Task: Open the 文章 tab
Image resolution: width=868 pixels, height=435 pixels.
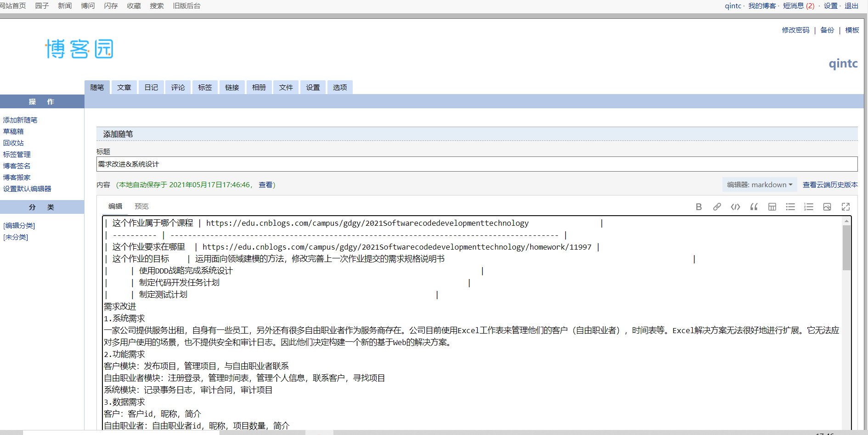Action: [124, 87]
